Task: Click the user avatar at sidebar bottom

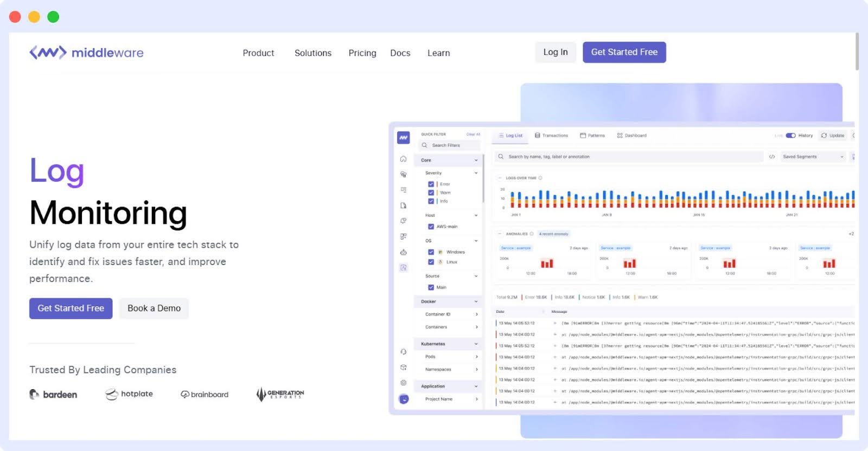Action: tap(404, 399)
